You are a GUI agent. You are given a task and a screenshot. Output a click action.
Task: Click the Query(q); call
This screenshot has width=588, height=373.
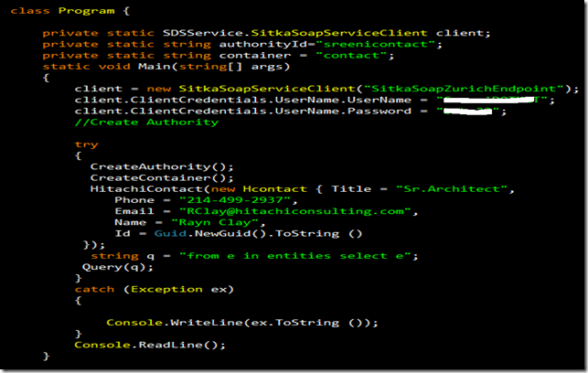[x=118, y=267]
